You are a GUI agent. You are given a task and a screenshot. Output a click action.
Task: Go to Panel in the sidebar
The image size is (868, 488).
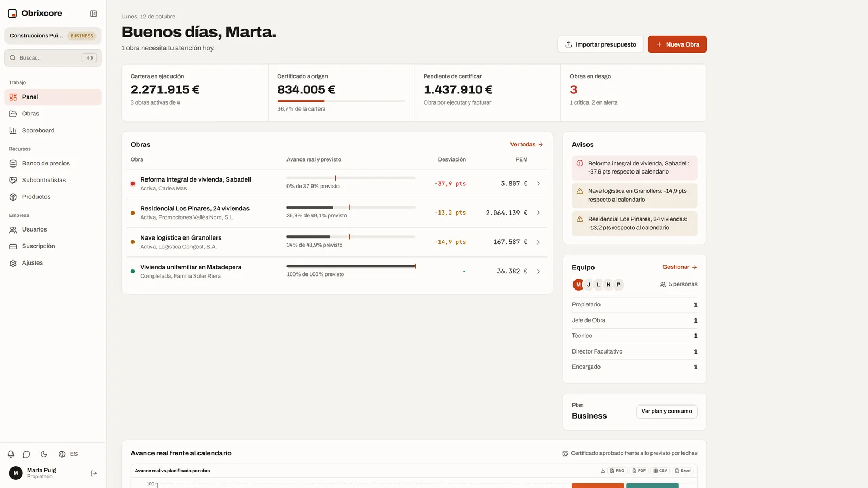click(x=53, y=97)
